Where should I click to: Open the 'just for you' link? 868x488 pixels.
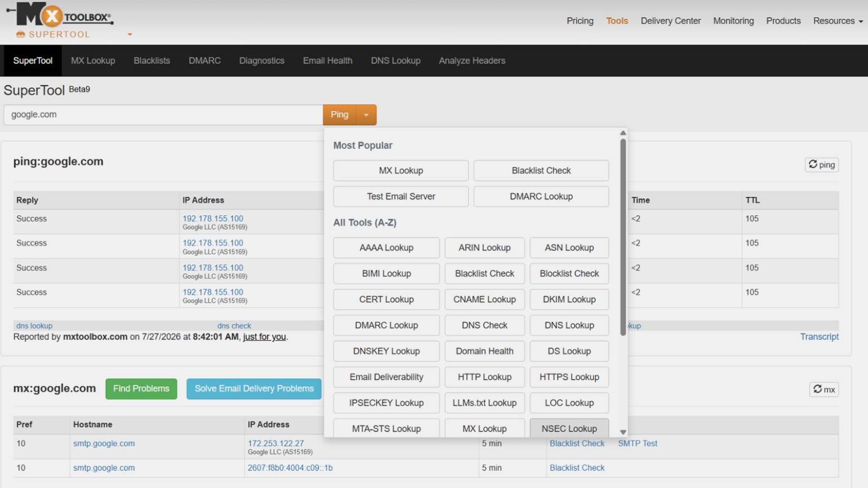click(x=264, y=337)
